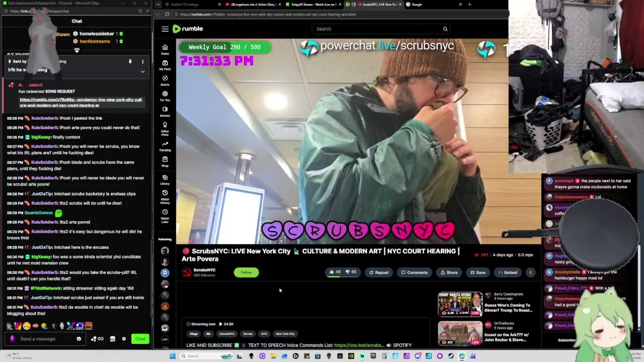Click the Embed button

(x=508, y=273)
